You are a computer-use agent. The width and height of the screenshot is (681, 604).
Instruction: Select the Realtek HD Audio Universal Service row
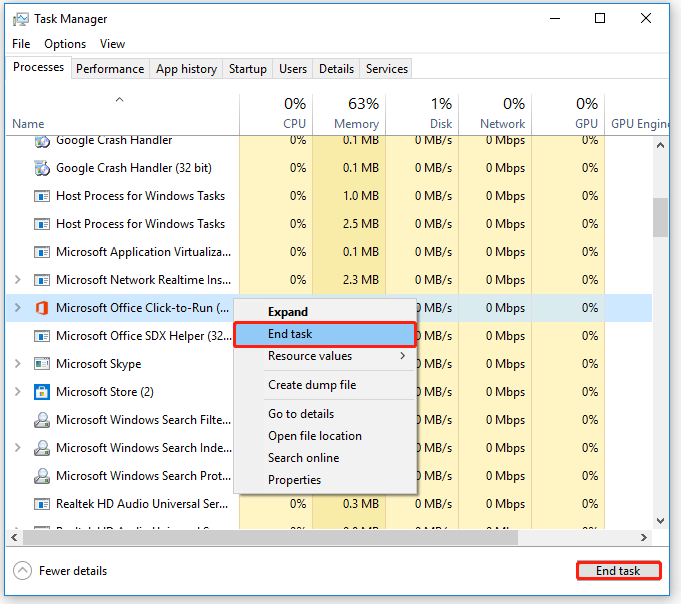pyautogui.click(x=329, y=504)
